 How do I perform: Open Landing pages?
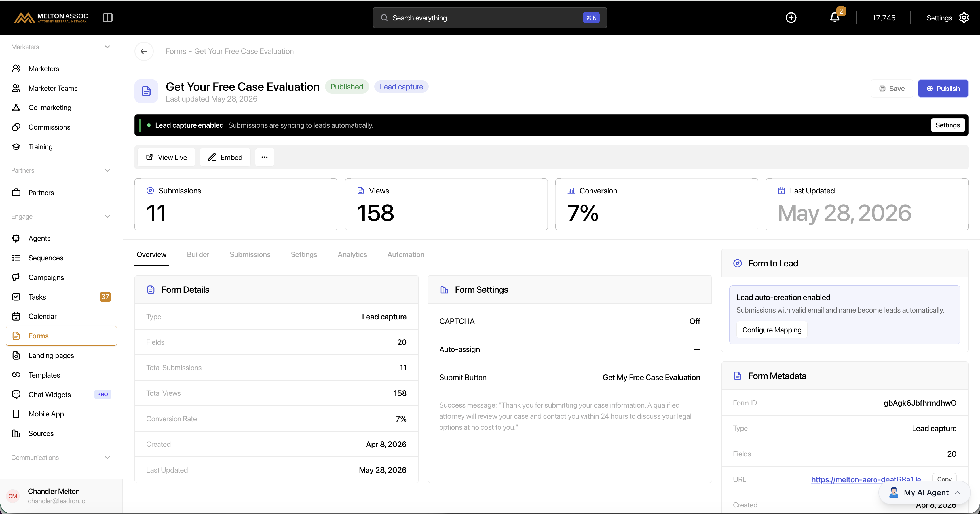[62, 355]
